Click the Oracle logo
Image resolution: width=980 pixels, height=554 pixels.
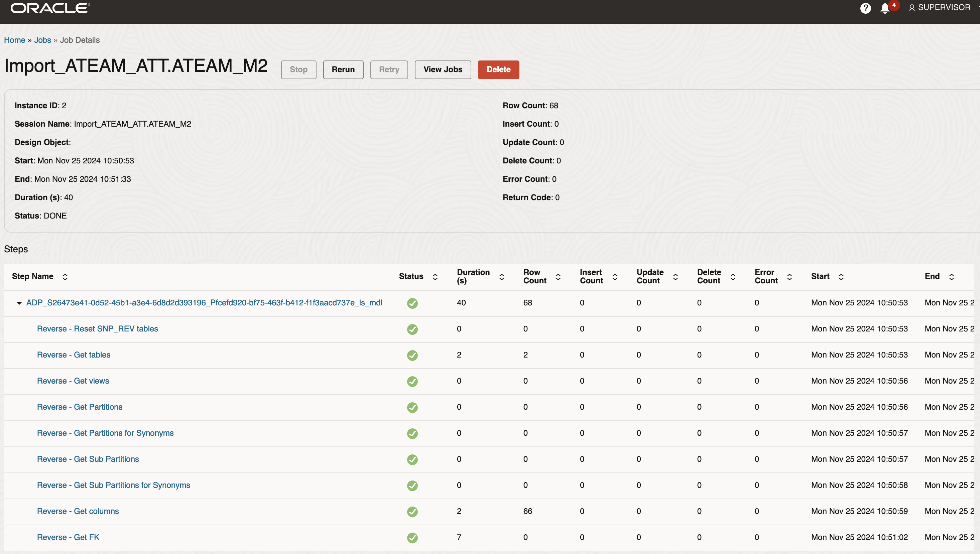coord(50,8)
